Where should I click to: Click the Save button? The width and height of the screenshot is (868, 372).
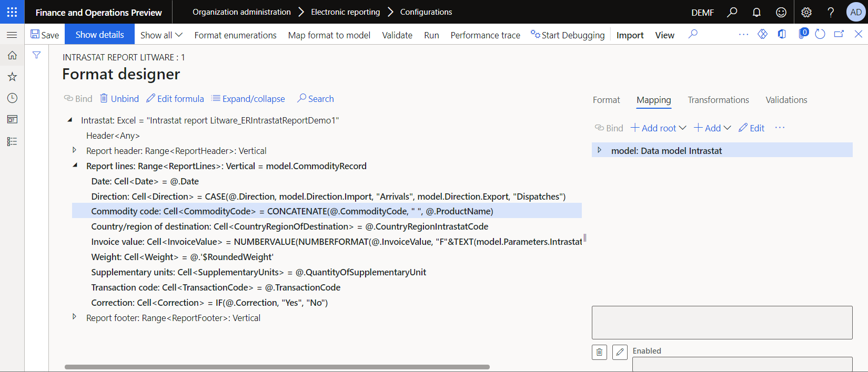coord(45,35)
